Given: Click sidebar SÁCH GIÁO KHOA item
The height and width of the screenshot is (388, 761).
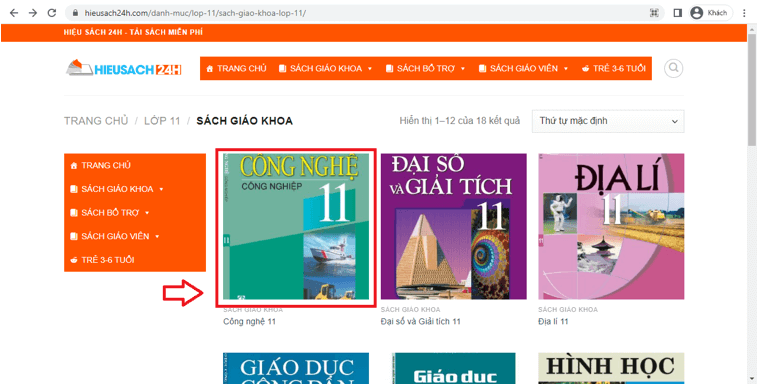Looking at the screenshot, I should pyautogui.click(x=135, y=189).
